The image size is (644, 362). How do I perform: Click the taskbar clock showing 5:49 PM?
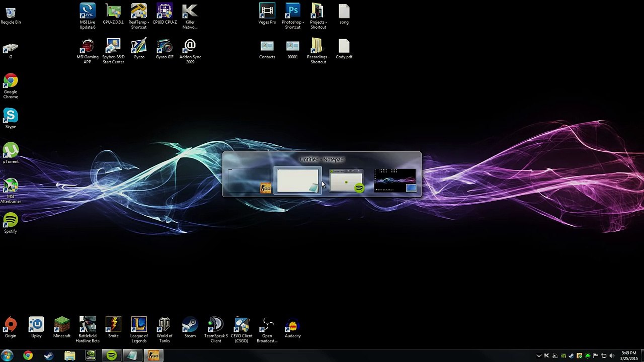click(629, 356)
